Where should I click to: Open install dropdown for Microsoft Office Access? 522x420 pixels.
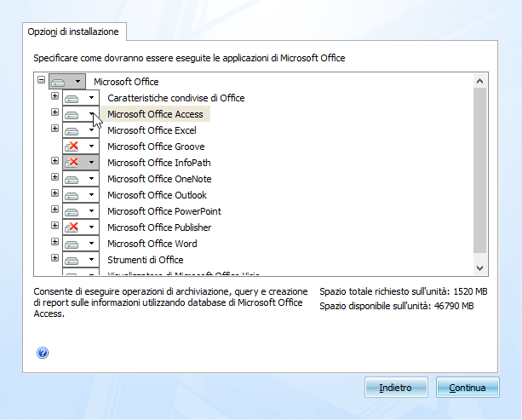click(x=91, y=114)
